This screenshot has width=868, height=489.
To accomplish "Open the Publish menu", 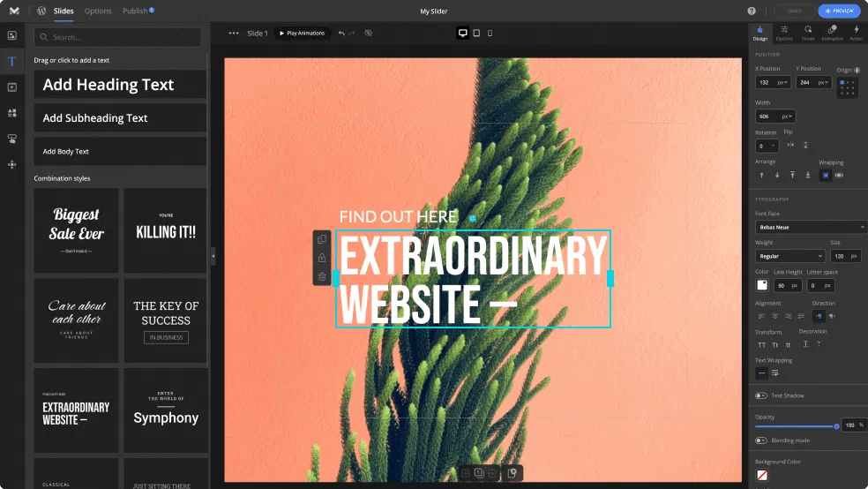I will tap(138, 11).
